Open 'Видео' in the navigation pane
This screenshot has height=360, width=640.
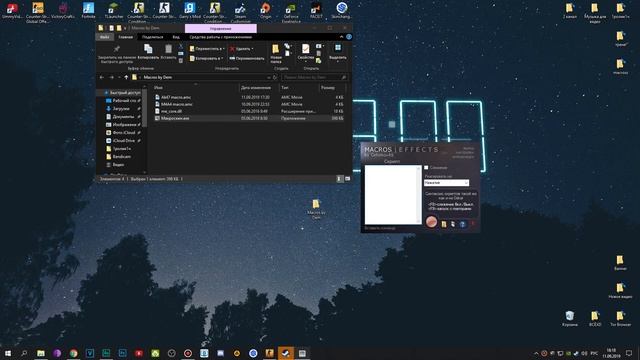[x=115, y=165]
